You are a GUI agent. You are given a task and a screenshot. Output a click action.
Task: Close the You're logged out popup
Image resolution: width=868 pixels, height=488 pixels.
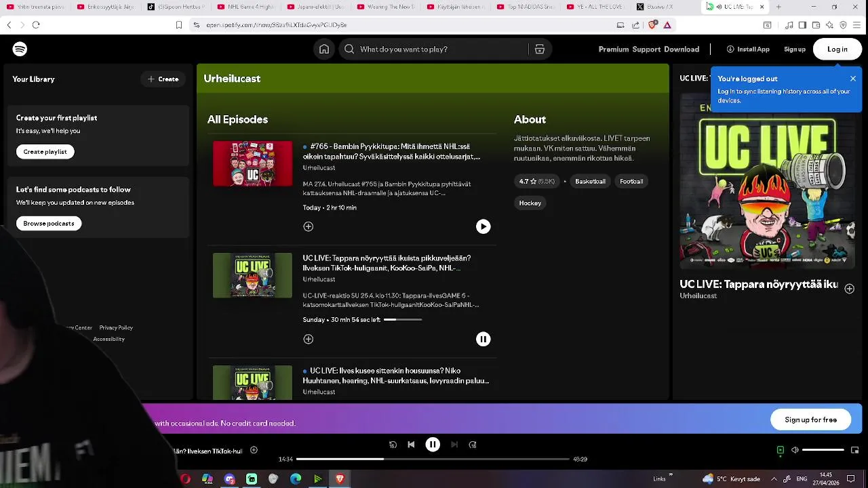[853, 79]
